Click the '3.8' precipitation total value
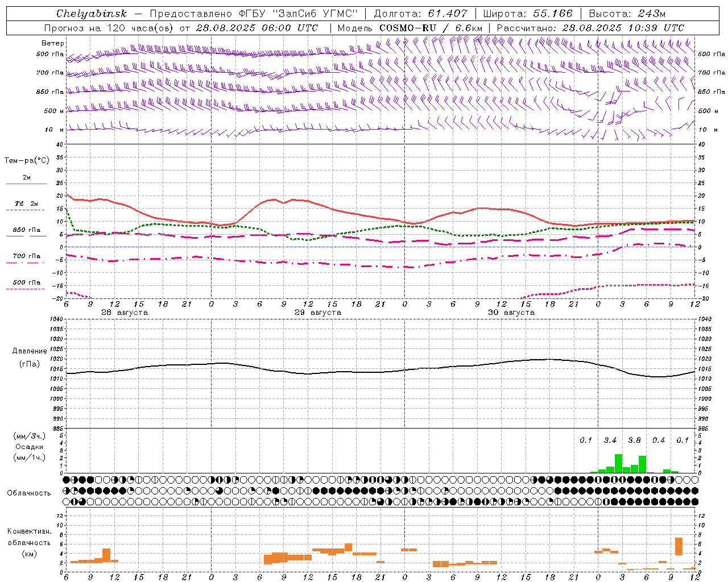 coord(634,440)
